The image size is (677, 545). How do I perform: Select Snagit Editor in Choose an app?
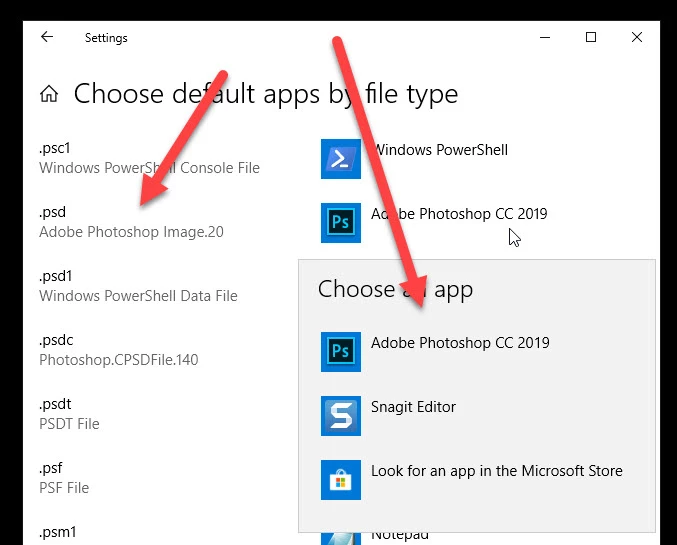tap(413, 407)
